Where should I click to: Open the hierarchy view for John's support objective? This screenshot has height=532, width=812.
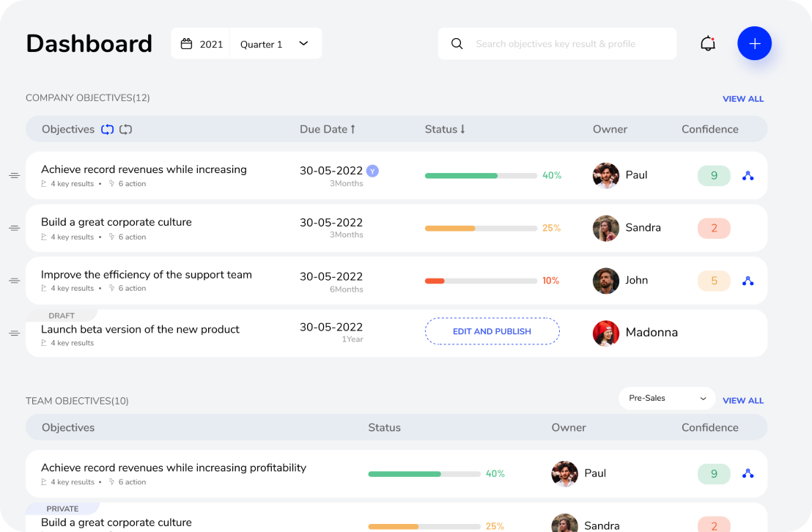point(748,281)
